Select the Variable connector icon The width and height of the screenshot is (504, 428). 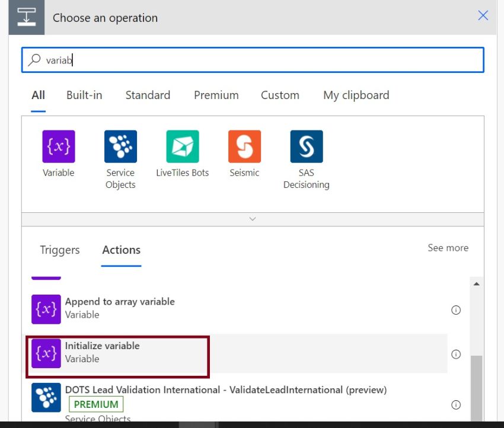coord(58,145)
